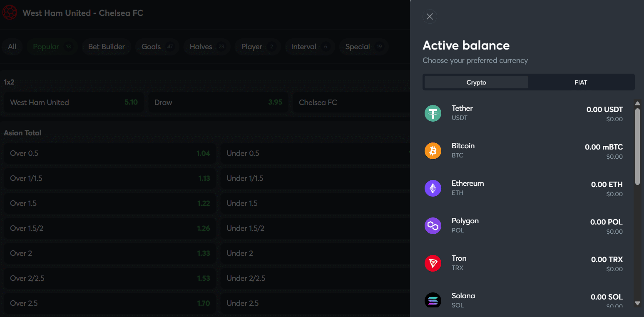Pick Over 2.5 at 1.70

coord(109,303)
